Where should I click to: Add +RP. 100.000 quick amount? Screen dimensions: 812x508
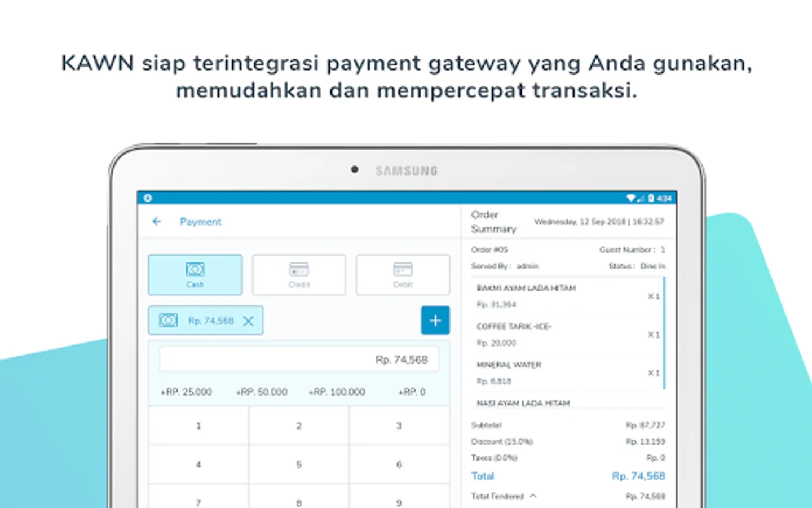coord(337,392)
